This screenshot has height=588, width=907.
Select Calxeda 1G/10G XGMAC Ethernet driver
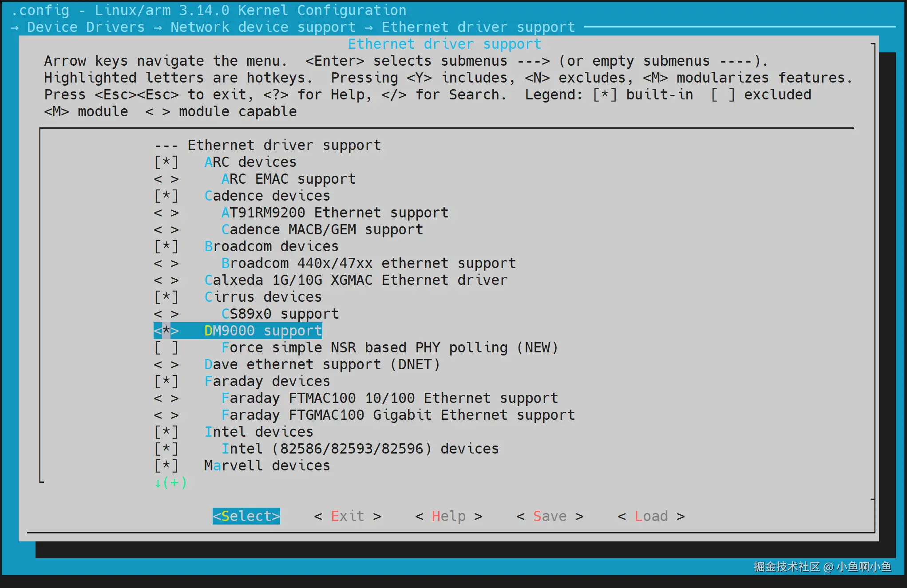(x=355, y=280)
